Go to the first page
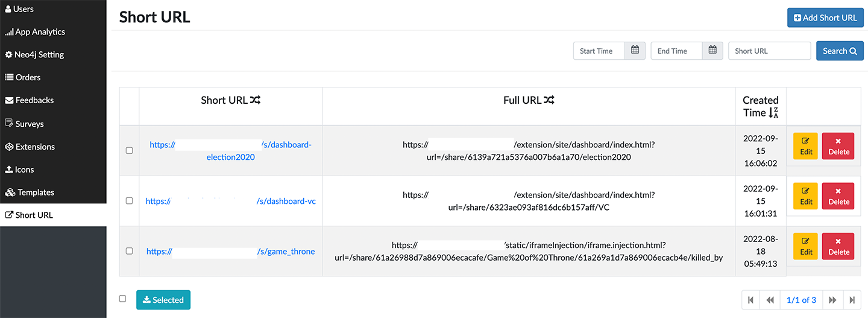Image resolution: width=868 pixels, height=318 pixels. [750, 300]
